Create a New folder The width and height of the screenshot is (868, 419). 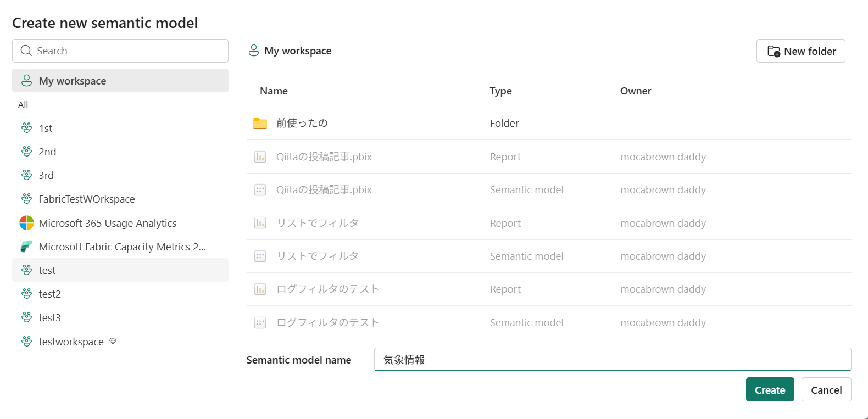pyautogui.click(x=800, y=51)
